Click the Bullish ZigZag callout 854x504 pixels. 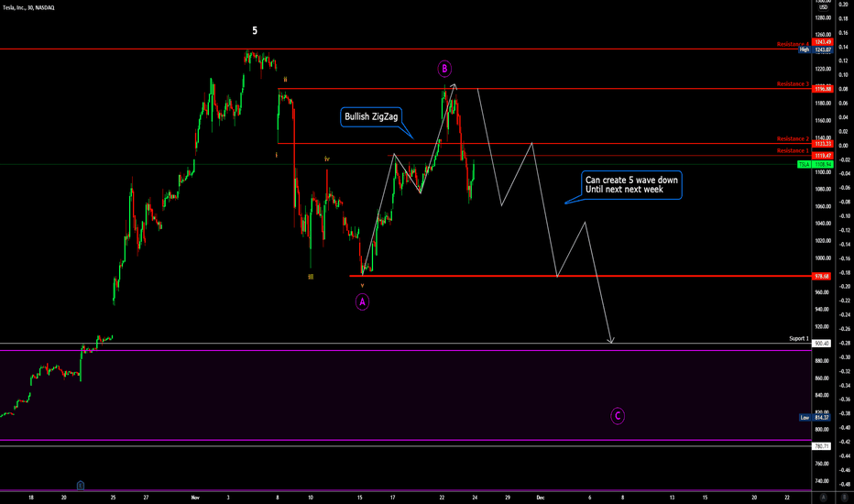tap(371, 116)
